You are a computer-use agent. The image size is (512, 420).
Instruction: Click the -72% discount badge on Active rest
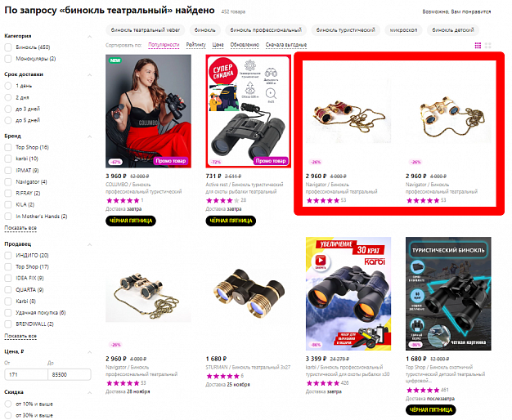(x=215, y=162)
